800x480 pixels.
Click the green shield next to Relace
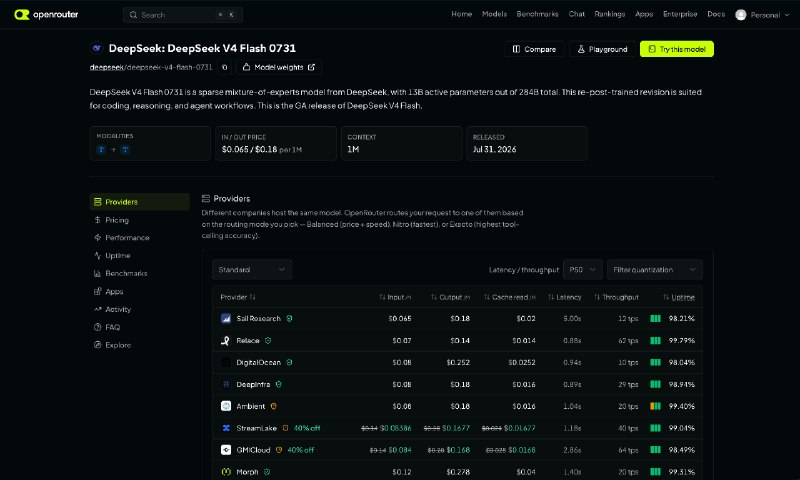pos(268,340)
